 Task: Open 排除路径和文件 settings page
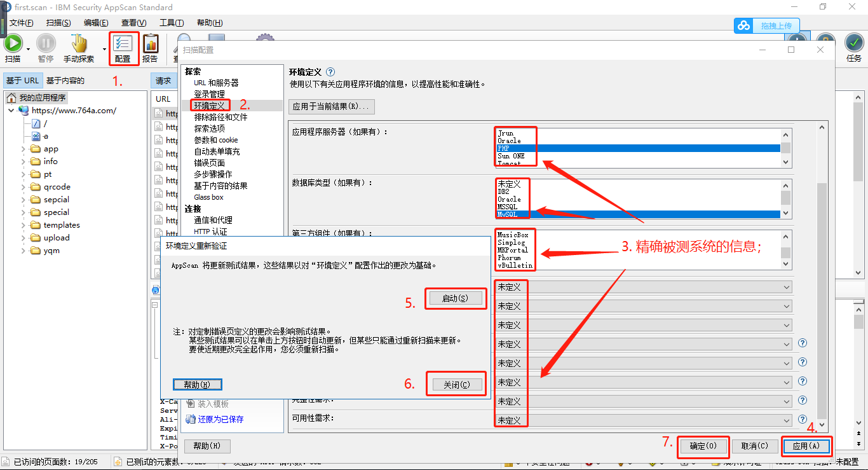tap(220, 117)
